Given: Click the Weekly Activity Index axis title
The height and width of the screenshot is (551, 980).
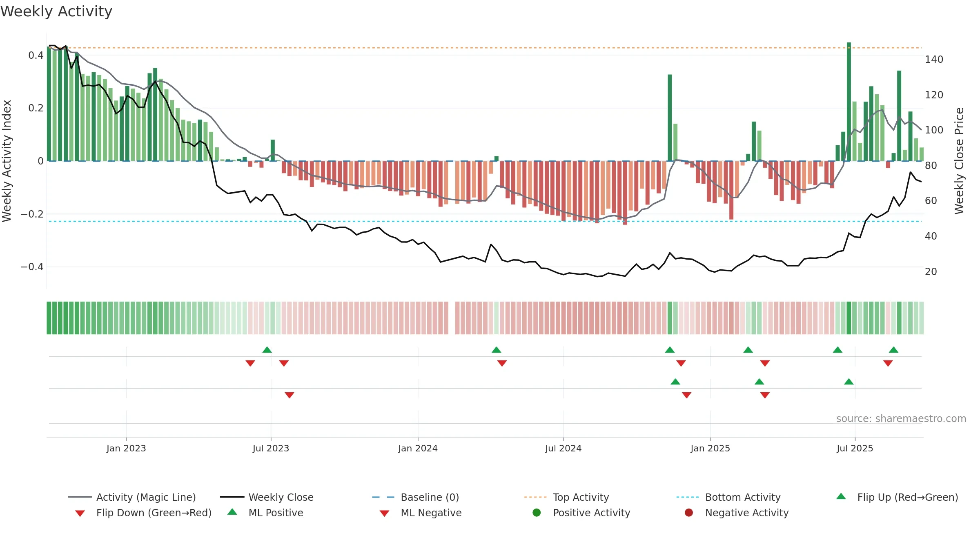Looking at the screenshot, I should click(7, 161).
